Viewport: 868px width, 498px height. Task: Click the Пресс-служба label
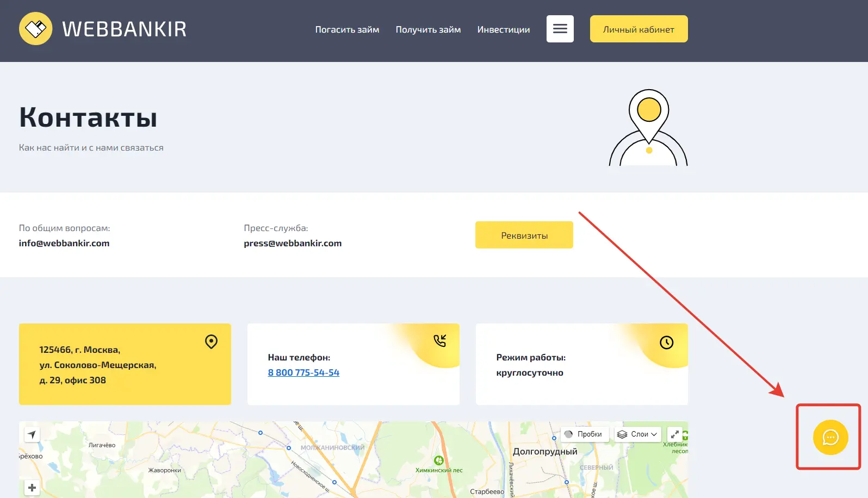(276, 228)
